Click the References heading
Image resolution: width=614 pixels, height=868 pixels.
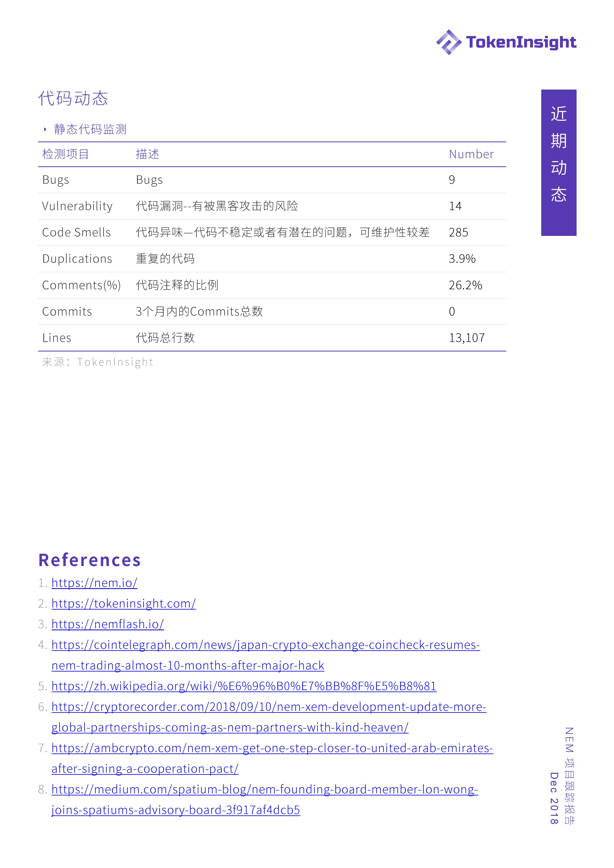click(90, 560)
